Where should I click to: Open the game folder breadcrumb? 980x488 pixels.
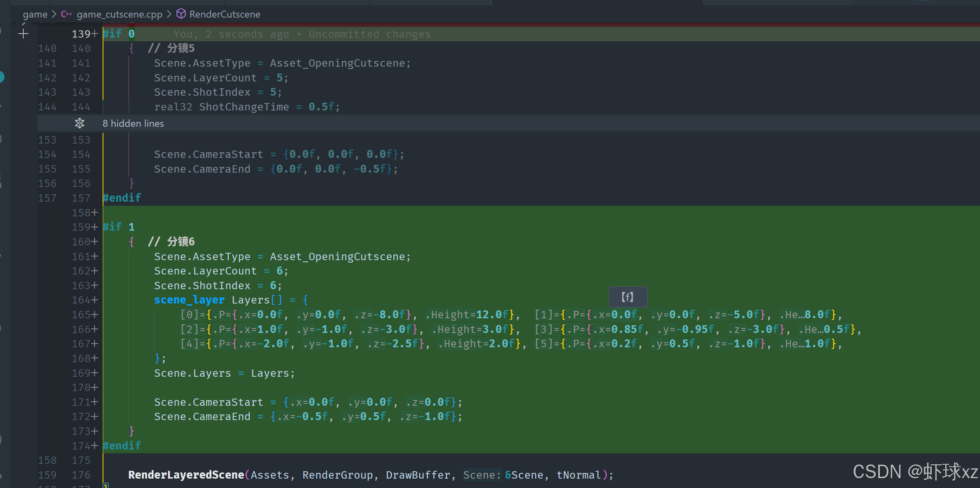[x=35, y=14]
